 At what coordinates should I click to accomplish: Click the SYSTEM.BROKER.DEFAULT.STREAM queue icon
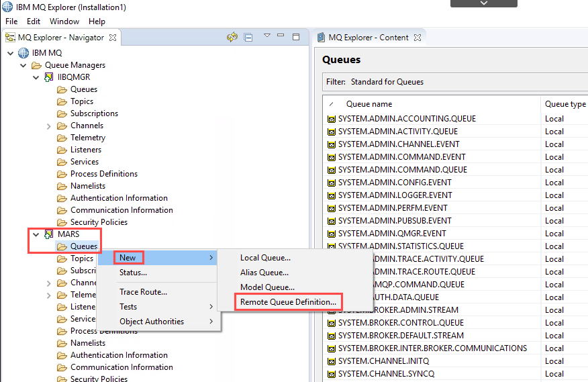[331, 336]
